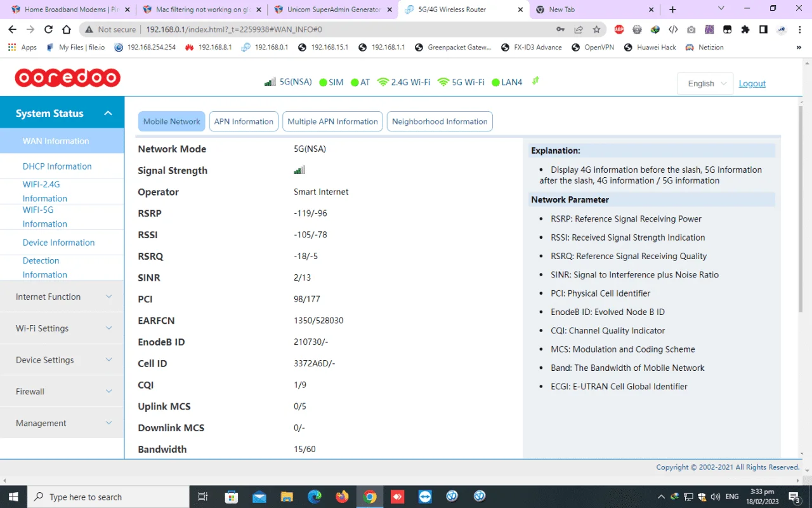Reload the router page

click(48, 29)
